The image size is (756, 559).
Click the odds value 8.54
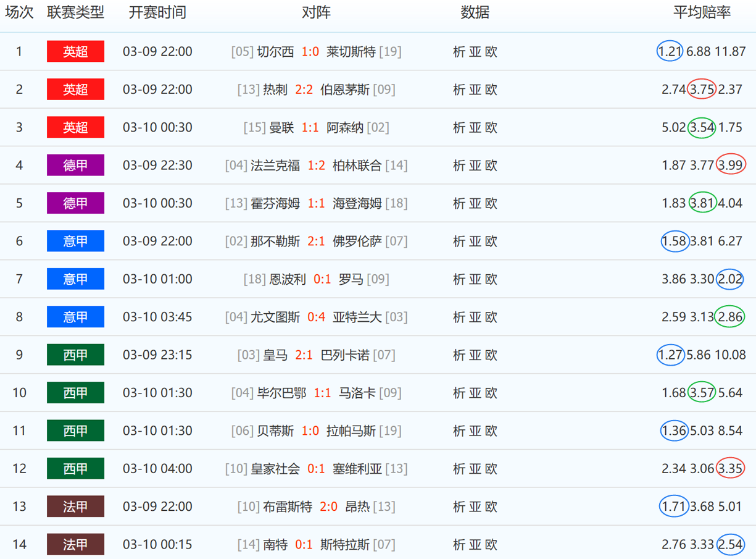[730, 431]
